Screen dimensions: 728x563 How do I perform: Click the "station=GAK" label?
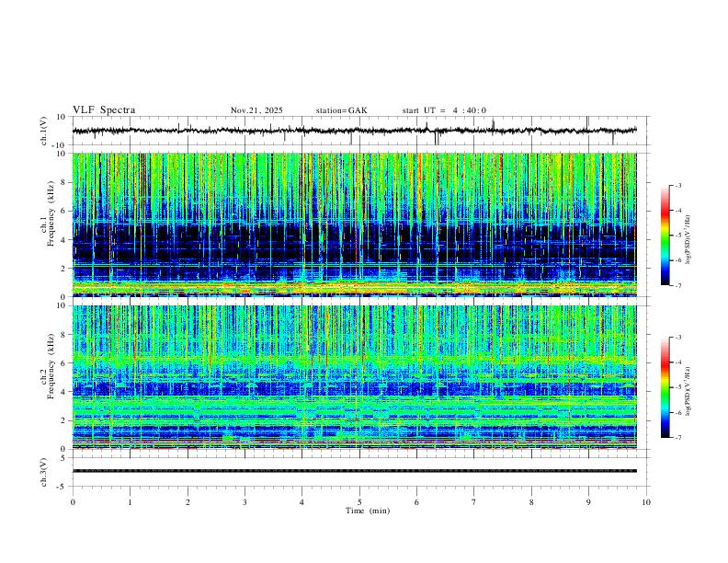341,110
